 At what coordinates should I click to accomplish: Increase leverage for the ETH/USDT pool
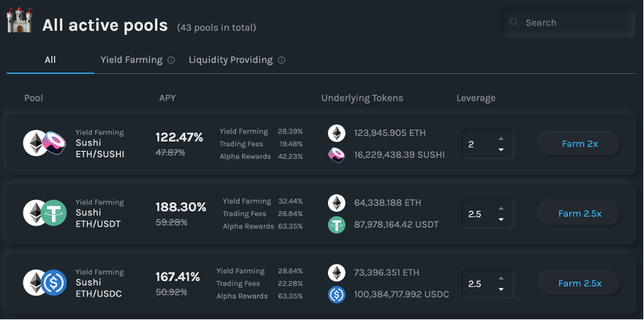click(501, 209)
